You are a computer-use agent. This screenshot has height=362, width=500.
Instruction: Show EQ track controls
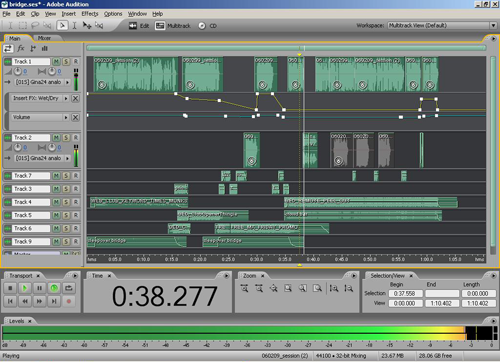[44, 49]
